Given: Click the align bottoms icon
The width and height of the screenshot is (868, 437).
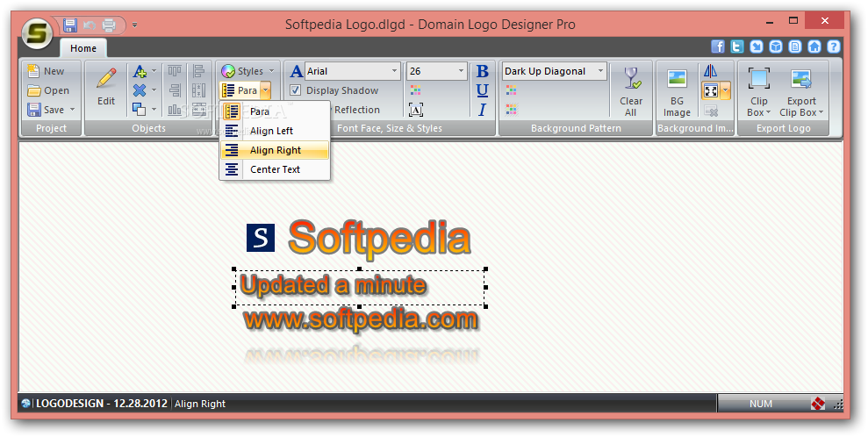Looking at the screenshot, I should tap(175, 110).
